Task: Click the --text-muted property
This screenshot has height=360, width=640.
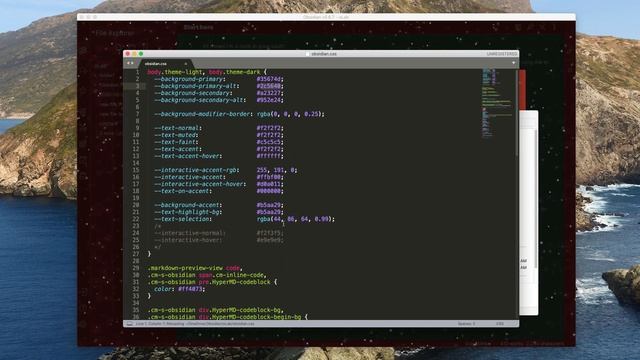Action: click(175, 135)
